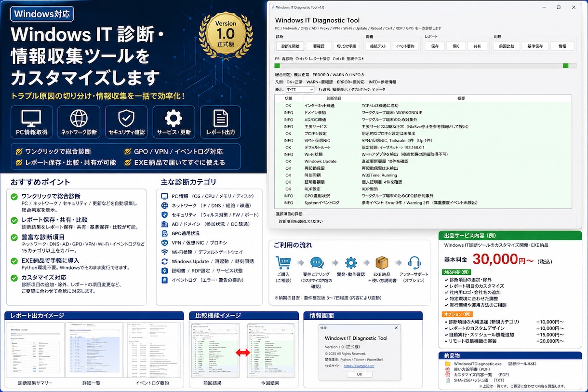Select the VPN・仮想NIC result row
588x392 pixels.
tap(423, 140)
